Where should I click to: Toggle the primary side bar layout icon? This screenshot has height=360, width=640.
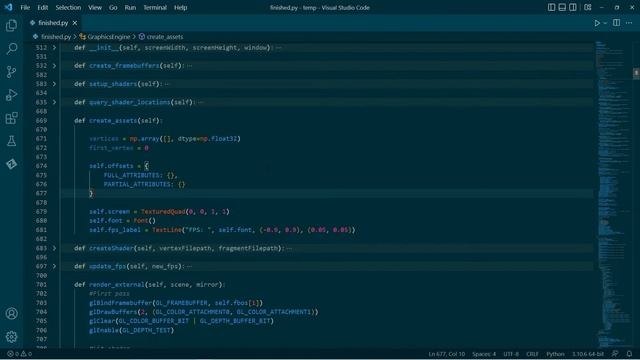(x=551, y=7)
